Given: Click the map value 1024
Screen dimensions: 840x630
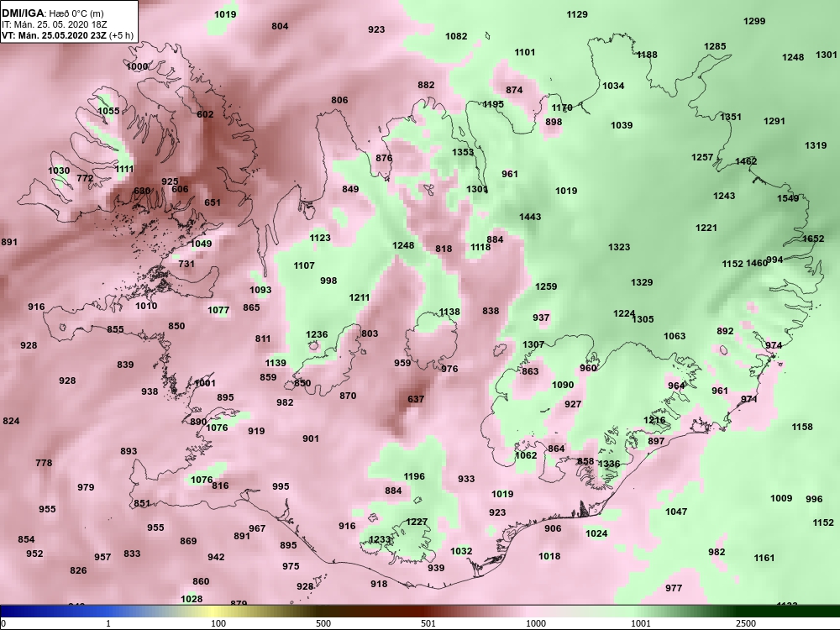Looking at the screenshot, I should click(596, 533).
